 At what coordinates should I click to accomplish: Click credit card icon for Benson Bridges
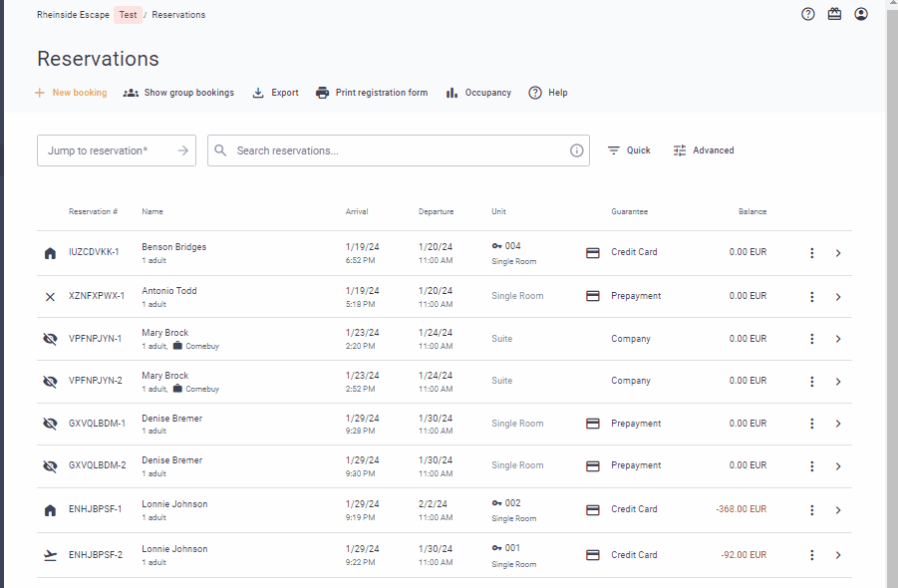(x=593, y=252)
